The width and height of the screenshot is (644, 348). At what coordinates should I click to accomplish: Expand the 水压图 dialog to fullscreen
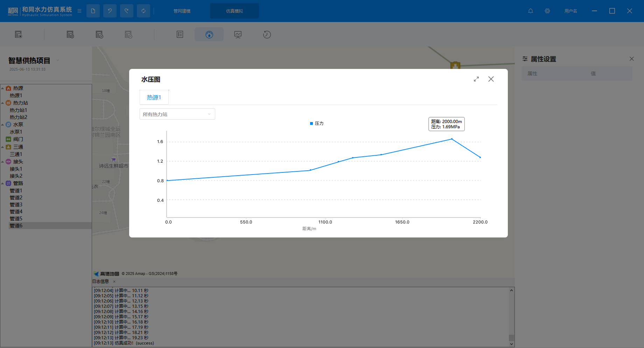tap(476, 79)
